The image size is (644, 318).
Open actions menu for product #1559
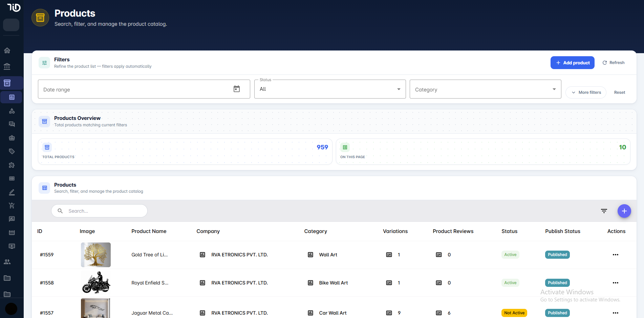[616, 255]
